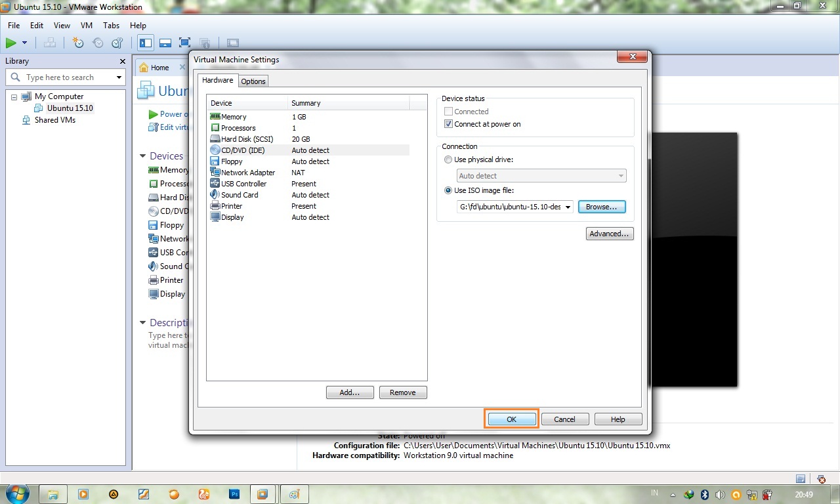Viewport: 840px width, 504px height.
Task: Open the ISO image file dropdown
Action: click(x=568, y=207)
